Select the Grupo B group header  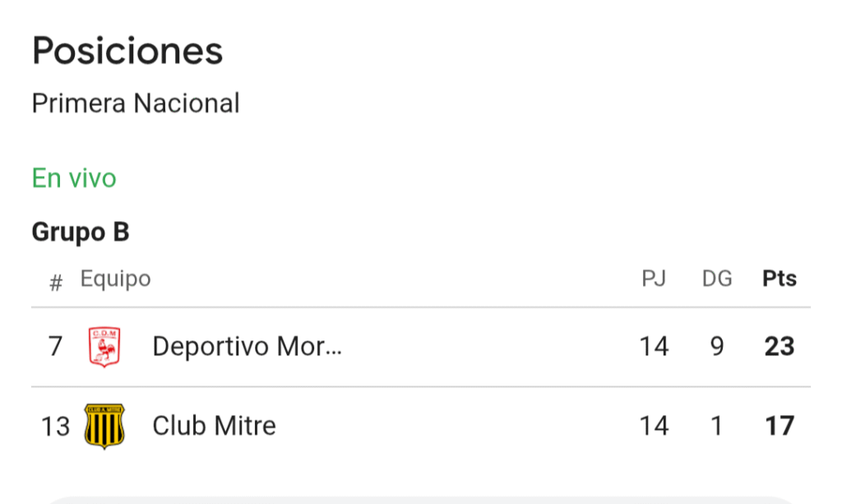coord(81,232)
